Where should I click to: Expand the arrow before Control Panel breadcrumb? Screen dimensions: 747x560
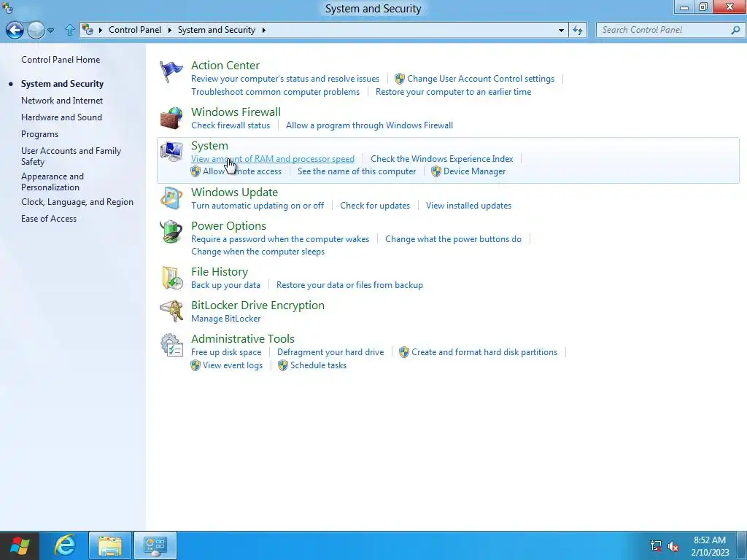(101, 30)
